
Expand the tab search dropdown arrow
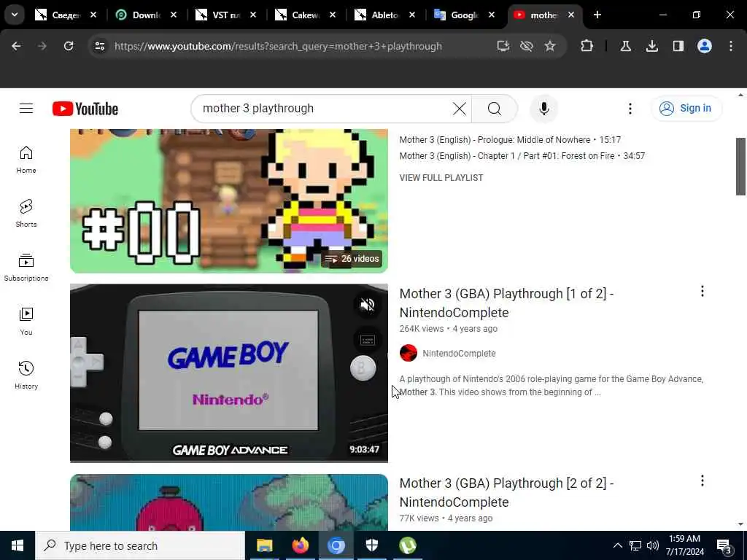[15, 15]
